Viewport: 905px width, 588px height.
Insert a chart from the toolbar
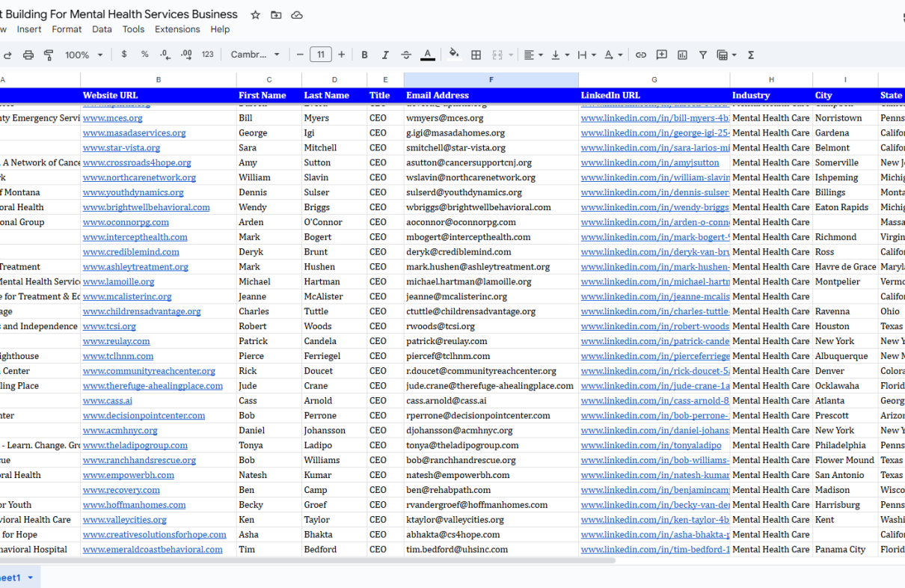point(682,55)
